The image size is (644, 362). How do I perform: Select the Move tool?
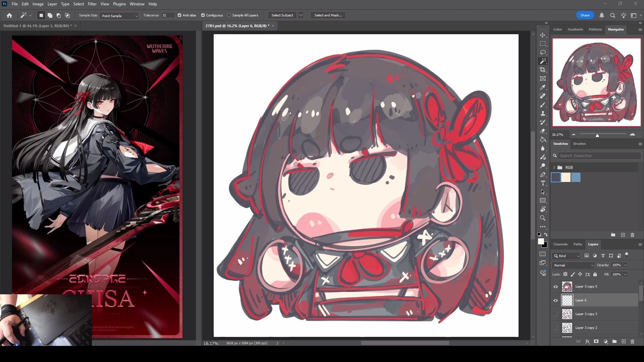(x=543, y=35)
